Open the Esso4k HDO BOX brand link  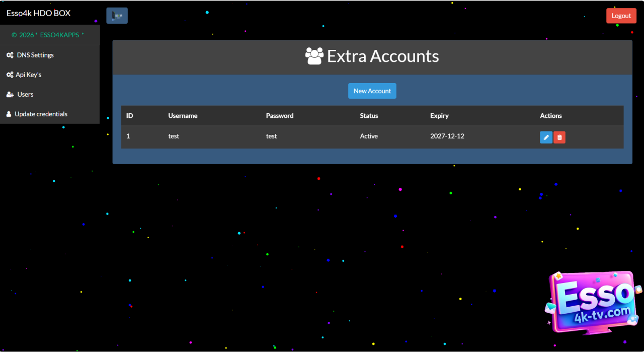[39, 13]
